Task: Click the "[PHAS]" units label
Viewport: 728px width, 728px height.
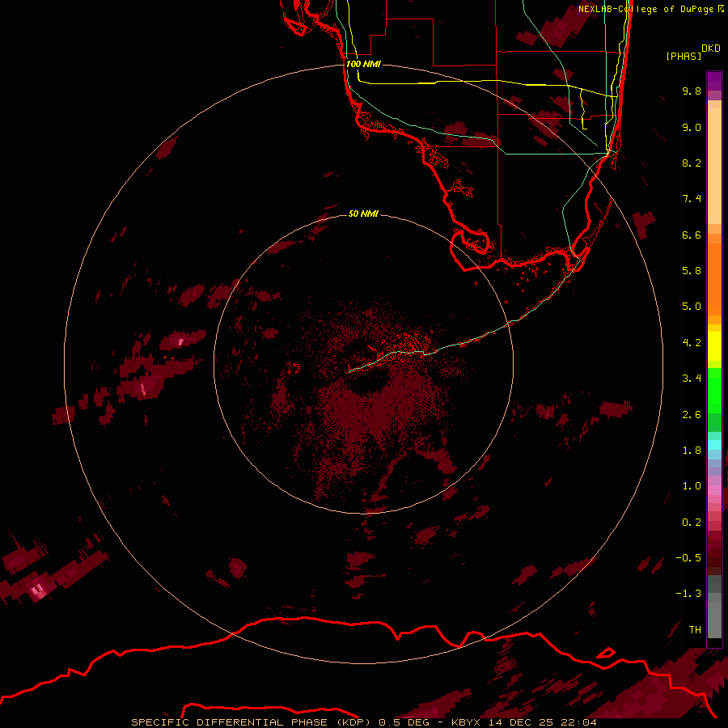Action: [x=684, y=56]
